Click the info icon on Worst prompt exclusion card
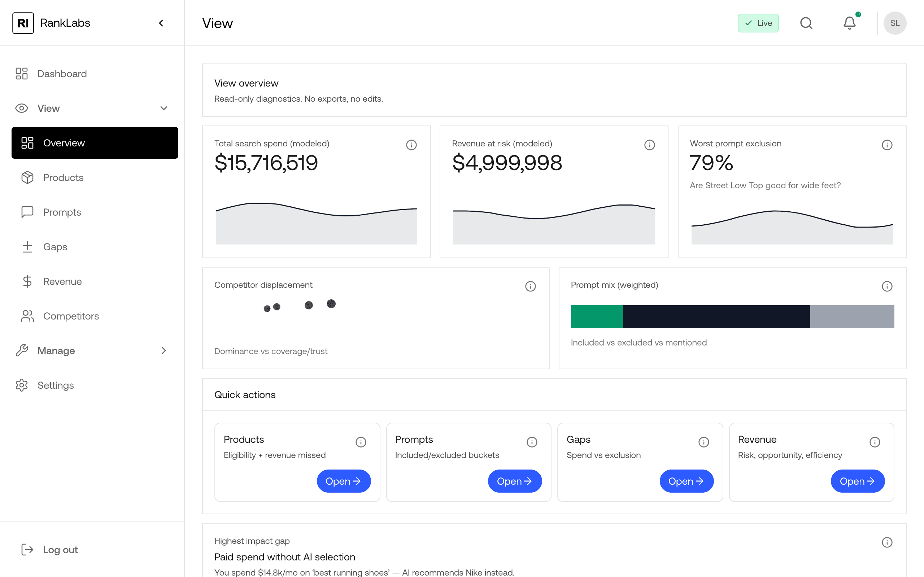Image resolution: width=924 pixels, height=577 pixels. (x=887, y=145)
